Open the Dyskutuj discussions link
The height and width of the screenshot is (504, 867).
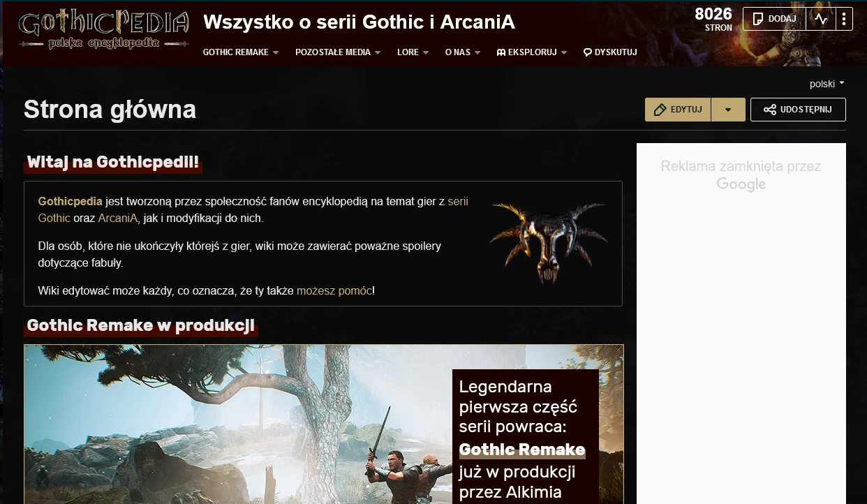(610, 52)
